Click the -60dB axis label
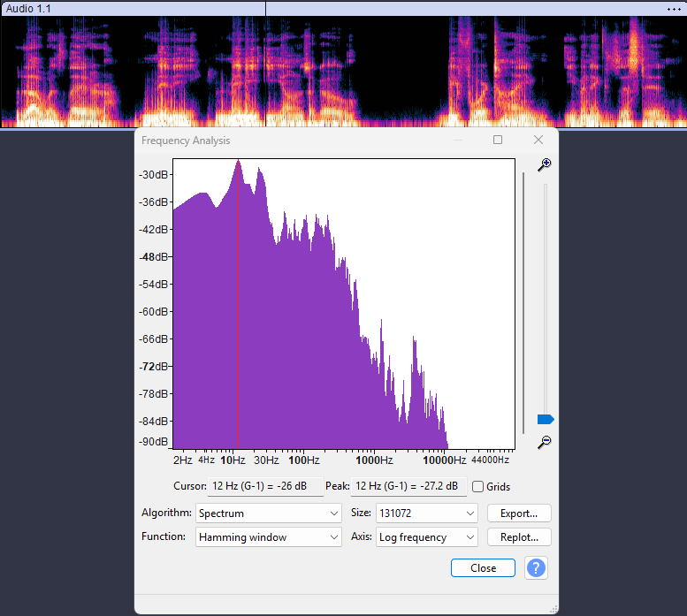Viewport: 687px width, 616px height. 153,312
